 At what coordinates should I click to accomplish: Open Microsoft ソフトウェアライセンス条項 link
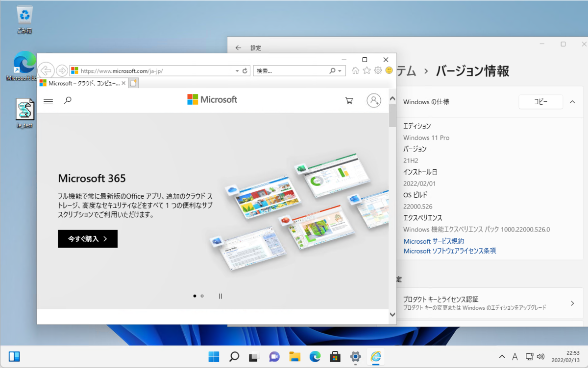450,251
